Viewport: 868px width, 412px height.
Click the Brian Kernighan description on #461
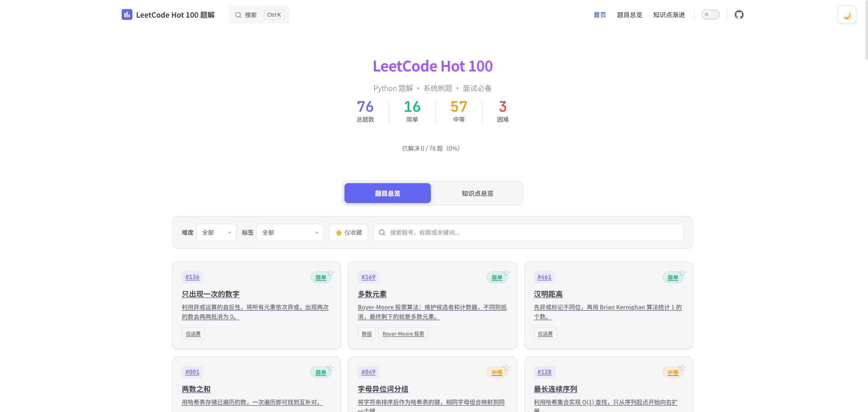(608, 312)
